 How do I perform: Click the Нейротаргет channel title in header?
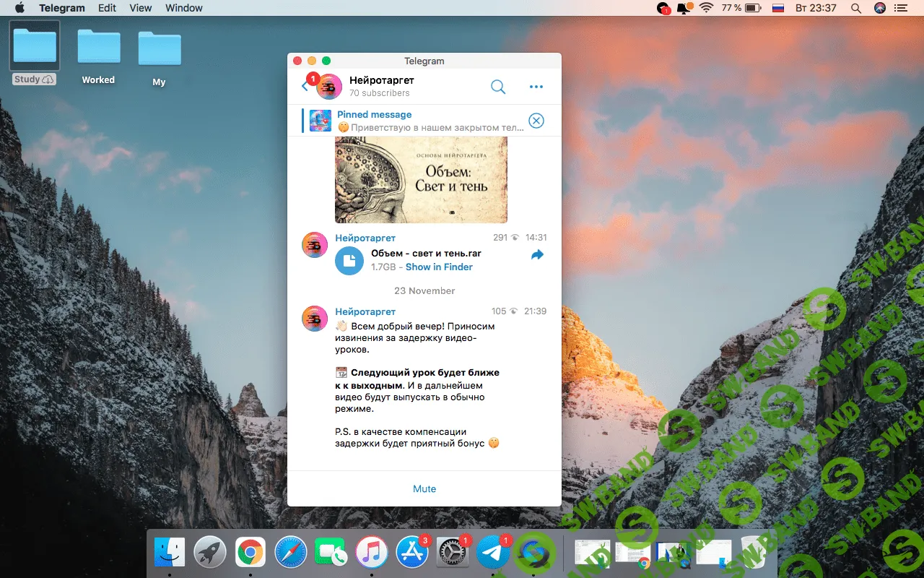[x=381, y=80]
